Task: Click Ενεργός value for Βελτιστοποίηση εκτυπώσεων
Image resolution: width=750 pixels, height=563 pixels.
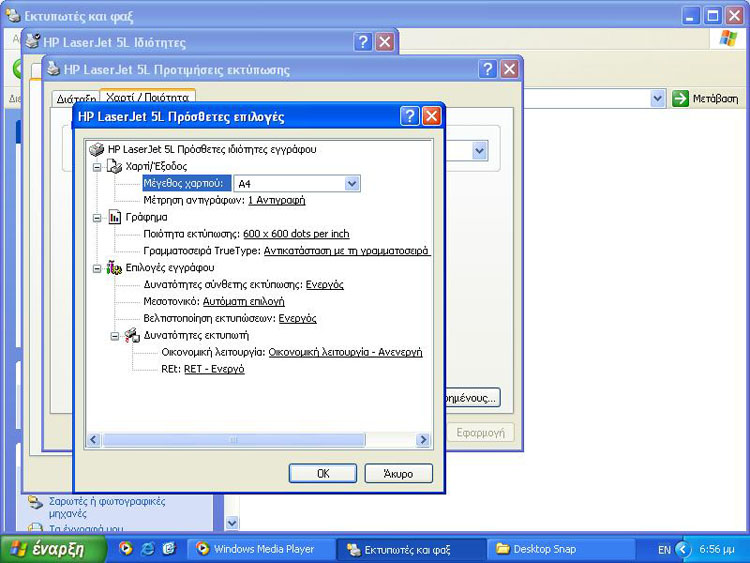Action: (x=298, y=319)
